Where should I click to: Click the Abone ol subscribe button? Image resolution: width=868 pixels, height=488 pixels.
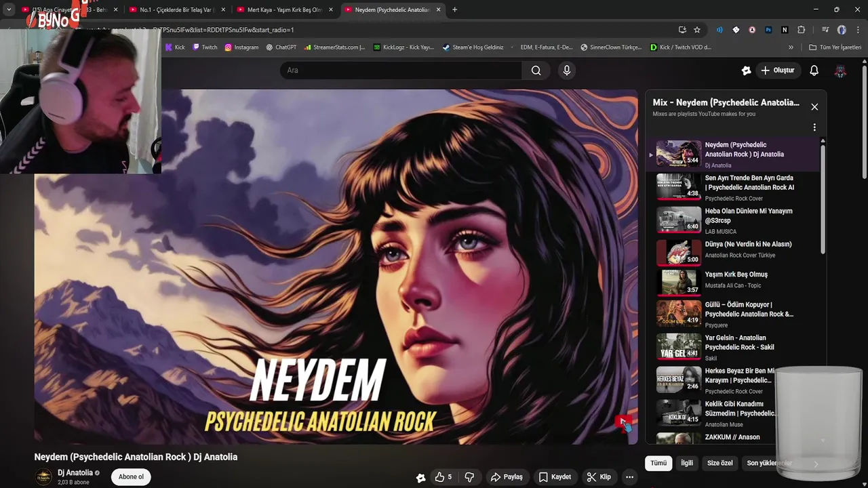click(131, 476)
